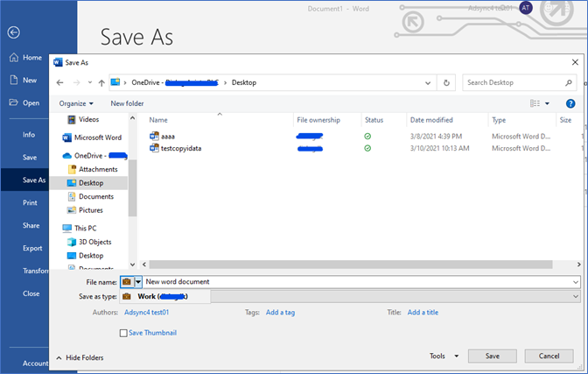Sort by Type column header

(499, 120)
